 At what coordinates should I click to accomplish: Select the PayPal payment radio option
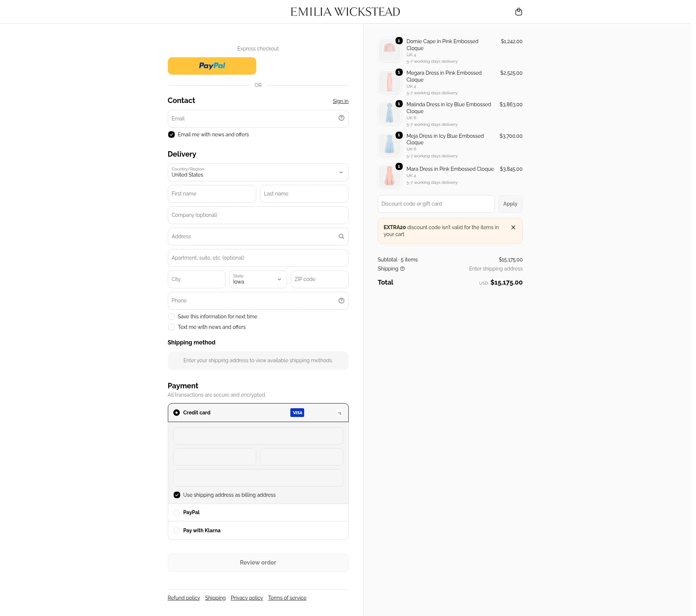coord(177,513)
